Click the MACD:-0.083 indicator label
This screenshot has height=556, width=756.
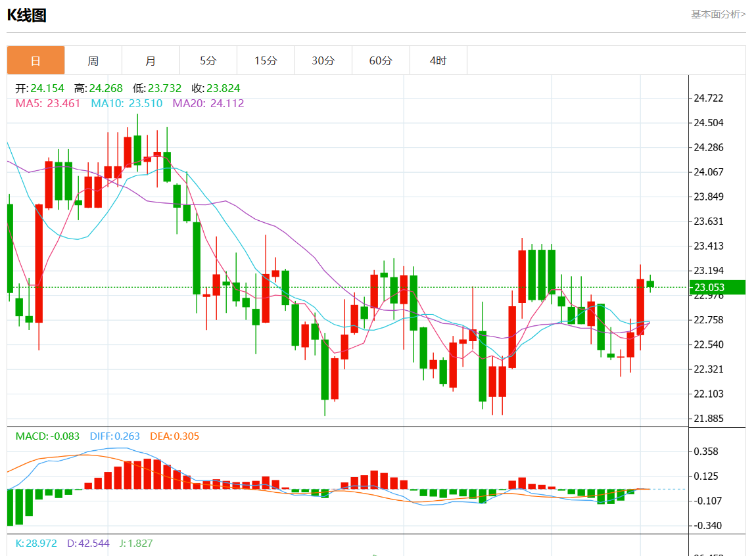(x=48, y=436)
